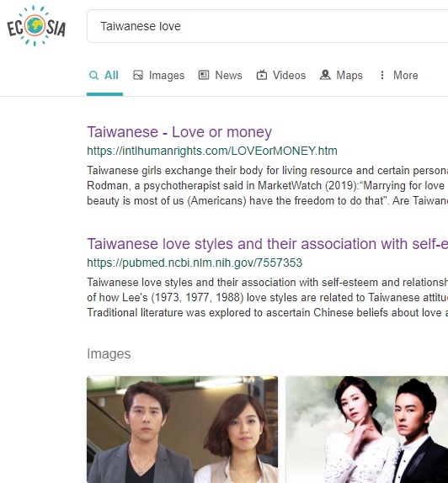Image resolution: width=448 pixels, height=483 pixels.
Task: Click the three-dot More icon
Action: (382, 75)
